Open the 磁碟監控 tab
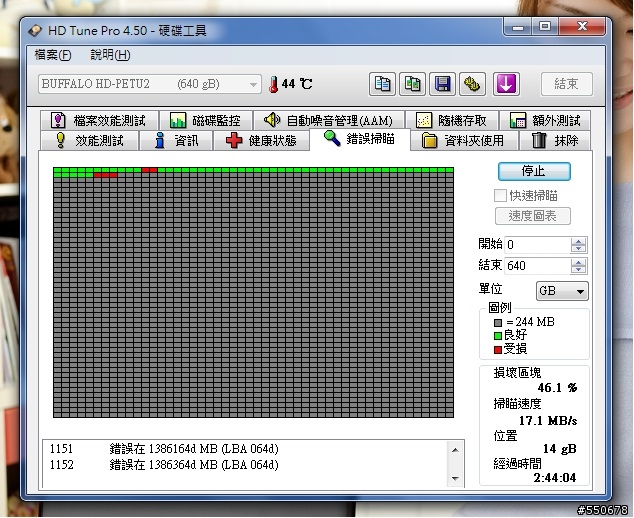The width and height of the screenshot is (634, 518). click(x=206, y=120)
